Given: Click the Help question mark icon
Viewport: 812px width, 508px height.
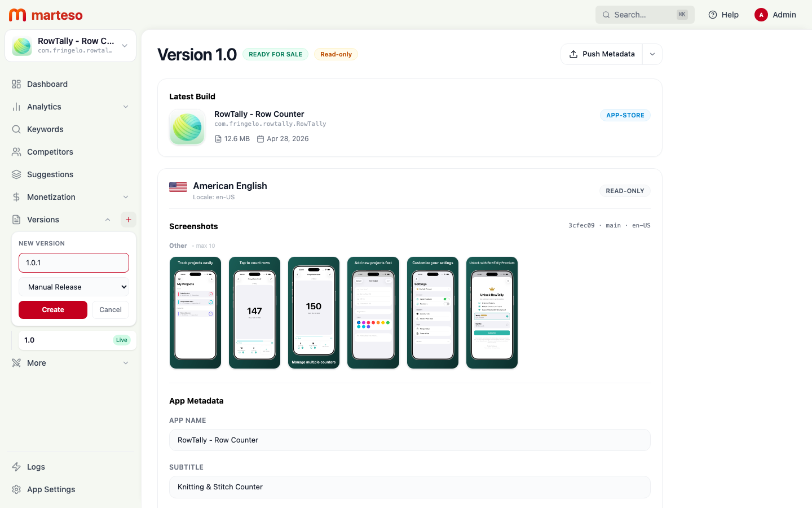Looking at the screenshot, I should click(x=713, y=15).
